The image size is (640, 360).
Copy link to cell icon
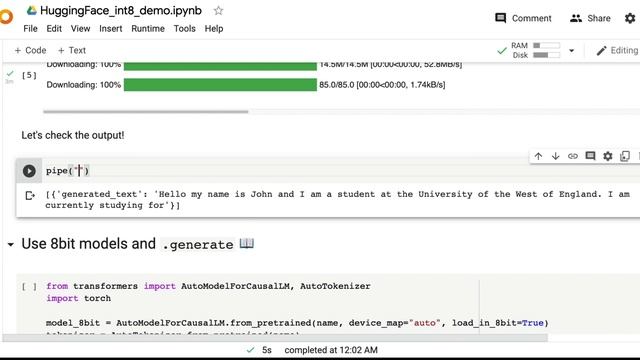pos(573,156)
